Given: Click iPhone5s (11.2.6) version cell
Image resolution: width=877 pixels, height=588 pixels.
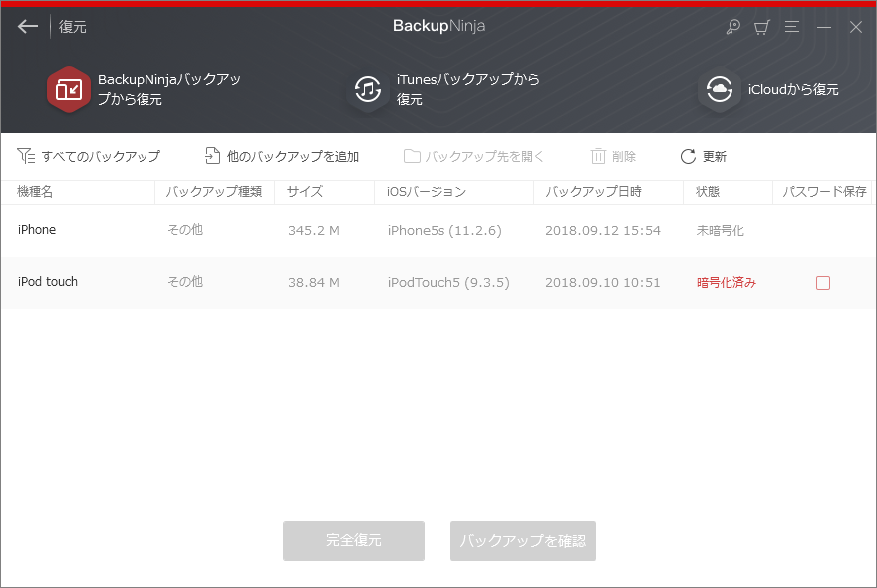Looking at the screenshot, I should (444, 230).
